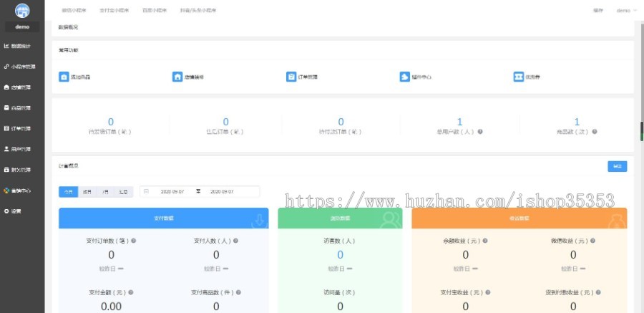Click the shop logo avatar above demo
Image resolution: width=644 pixels, height=313 pixels.
pyautogui.click(x=22, y=10)
